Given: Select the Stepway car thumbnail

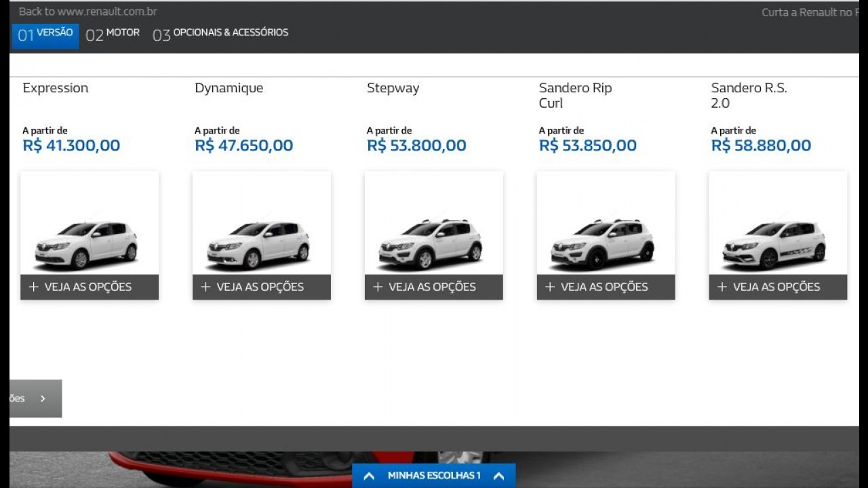Looking at the screenshot, I should [431, 244].
